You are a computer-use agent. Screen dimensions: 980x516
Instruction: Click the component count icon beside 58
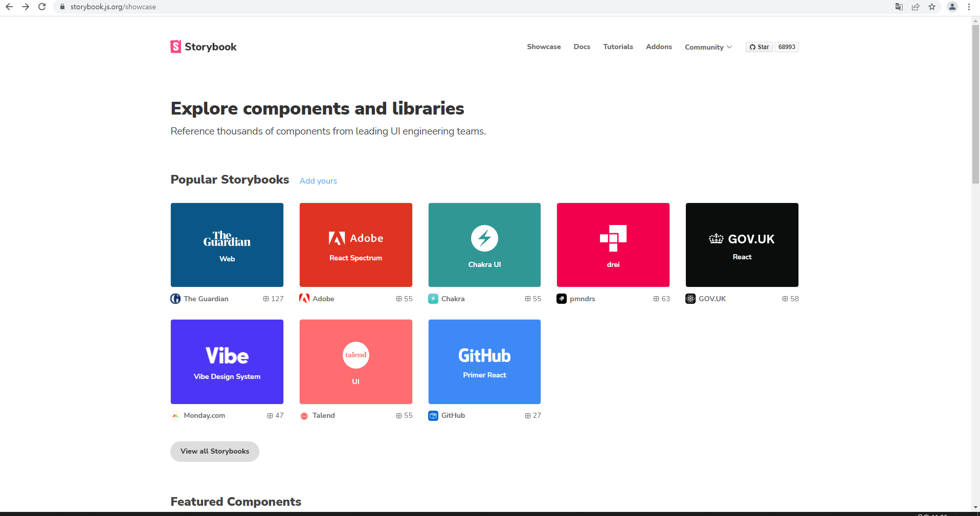pos(785,299)
